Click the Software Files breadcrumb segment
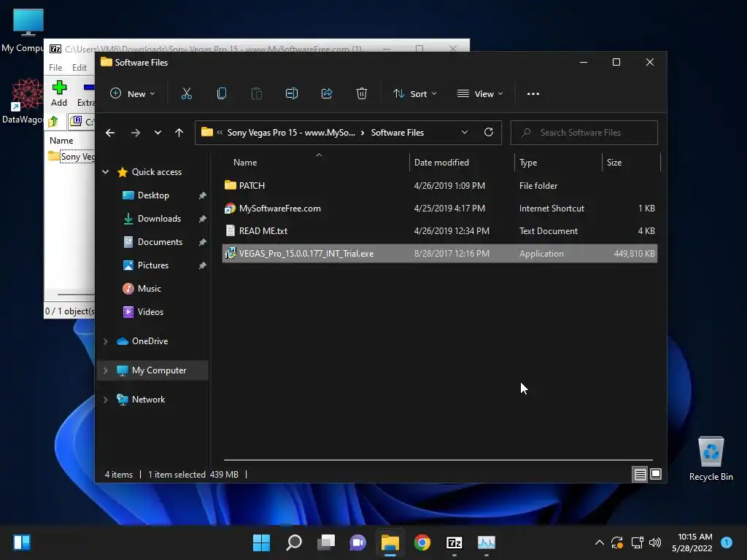747x560 pixels. coord(398,133)
